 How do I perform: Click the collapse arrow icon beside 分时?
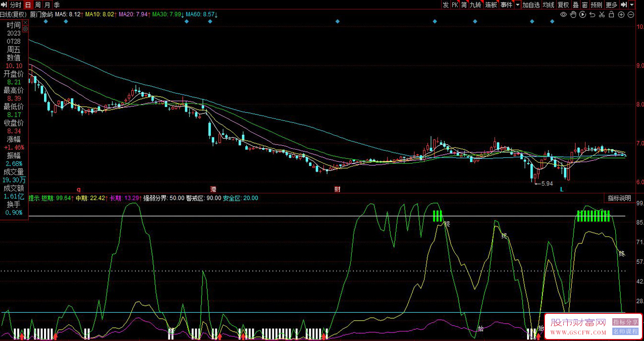click(4, 5)
